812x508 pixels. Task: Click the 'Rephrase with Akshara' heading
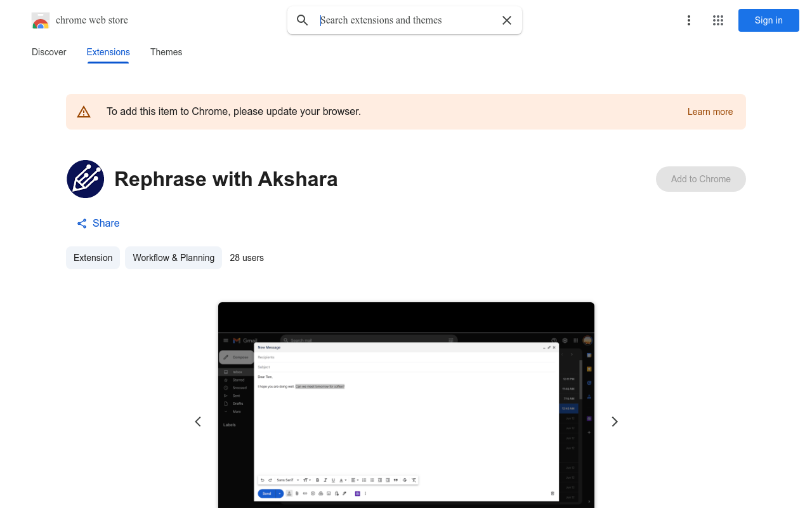(x=226, y=179)
